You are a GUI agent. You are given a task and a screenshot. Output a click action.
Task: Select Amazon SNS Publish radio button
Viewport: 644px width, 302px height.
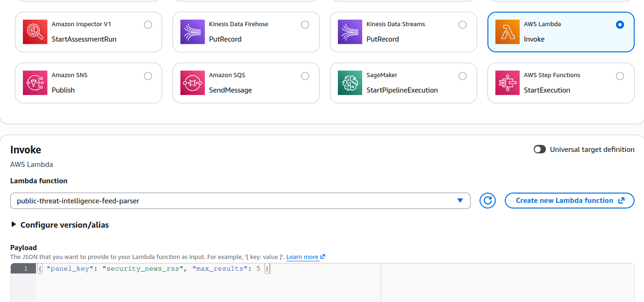tap(148, 76)
